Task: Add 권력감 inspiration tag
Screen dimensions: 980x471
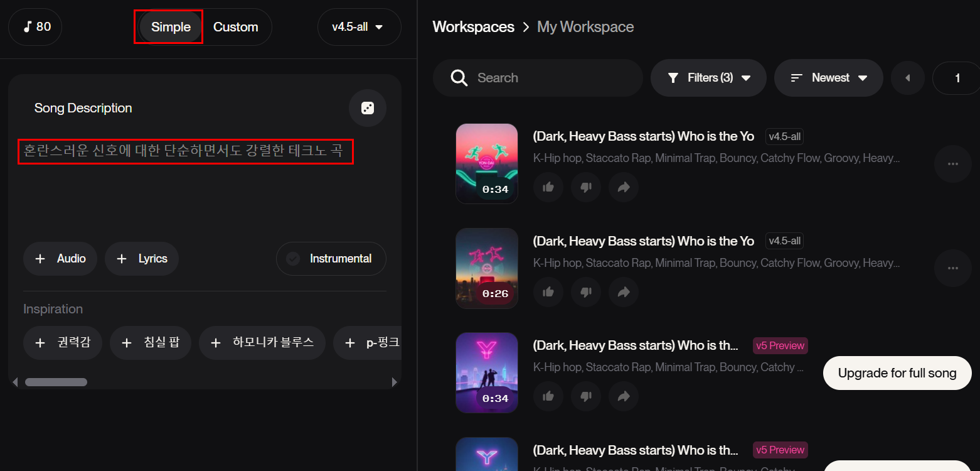Action: (x=63, y=343)
